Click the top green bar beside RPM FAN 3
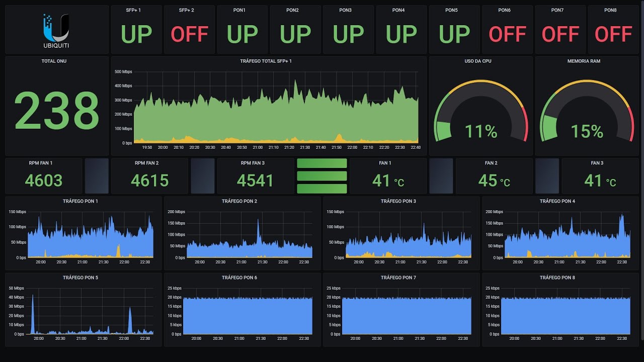The height and width of the screenshot is (362, 644). point(322,163)
